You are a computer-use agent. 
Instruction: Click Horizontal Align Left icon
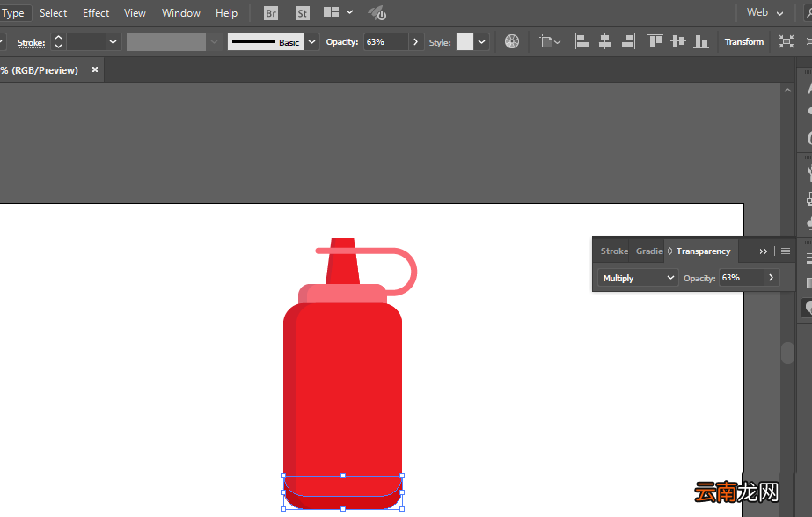[582, 41]
